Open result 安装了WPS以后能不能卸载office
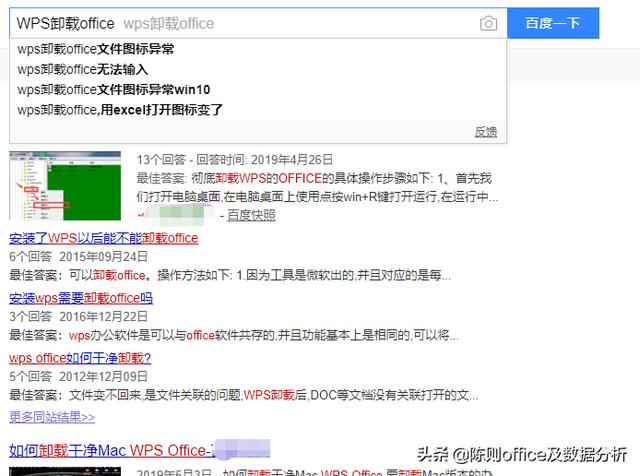This screenshot has height=476, width=640. pyautogui.click(x=104, y=238)
